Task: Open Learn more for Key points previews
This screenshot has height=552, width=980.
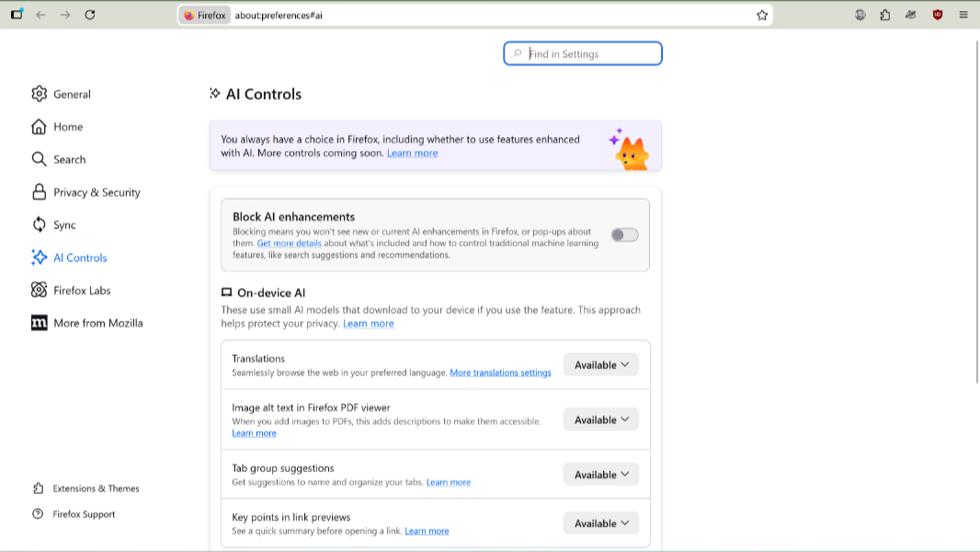Action: click(x=427, y=531)
